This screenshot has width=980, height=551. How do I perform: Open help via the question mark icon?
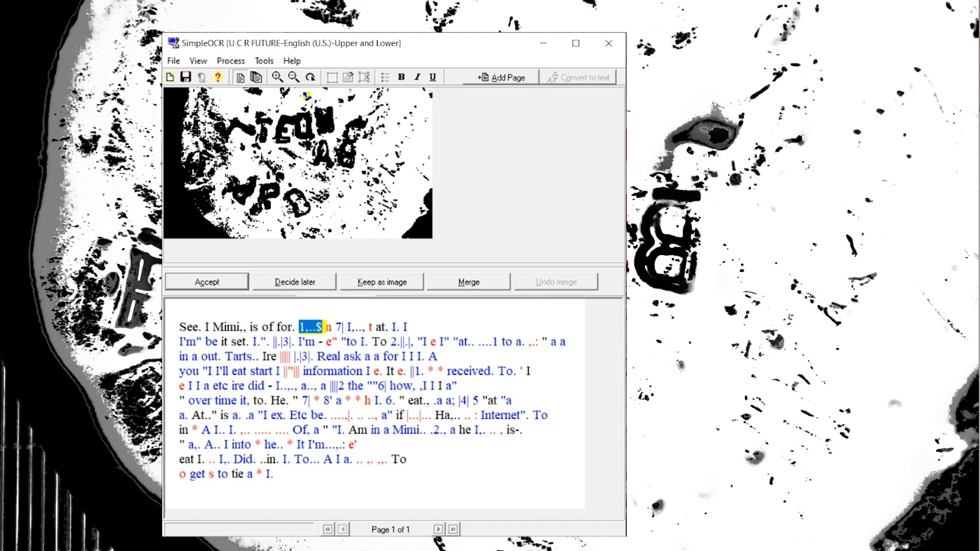click(x=217, y=77)
